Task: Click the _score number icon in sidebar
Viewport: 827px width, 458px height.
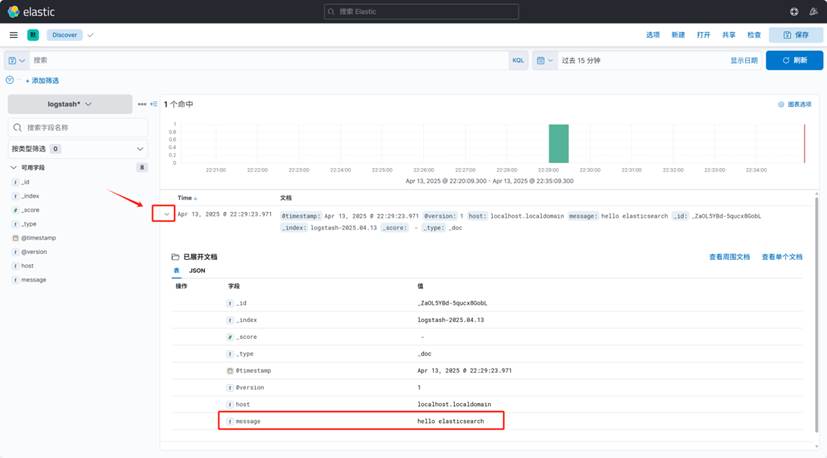Action: point(15,210)
